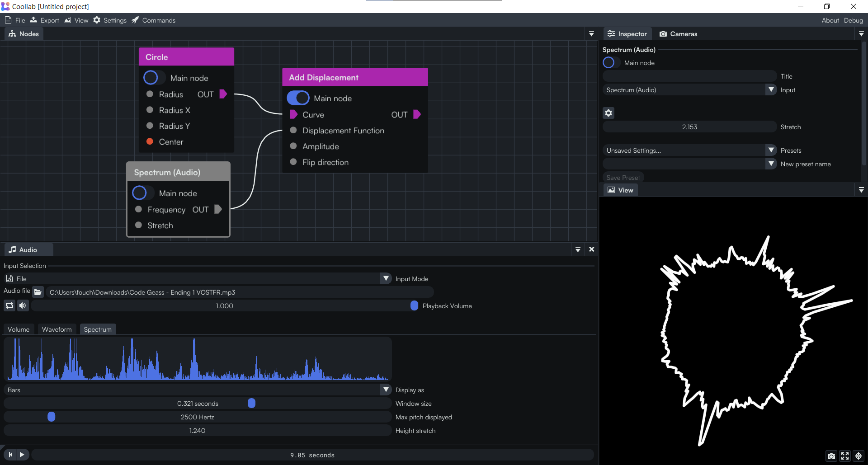The width and height of the screenshot is (868, 465).
Task: Click the Circle Radius X input pin
Action: point(150,110)
